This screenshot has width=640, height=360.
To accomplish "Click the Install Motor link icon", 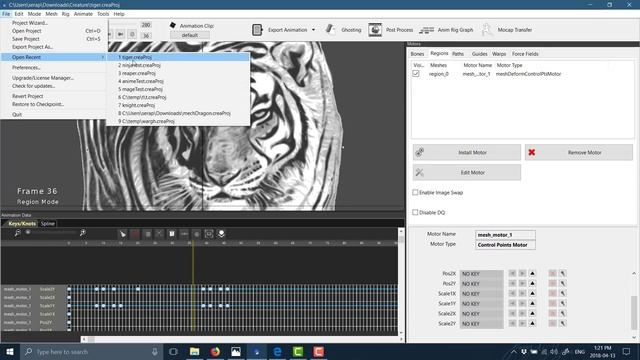I will [x=420, y=152].
